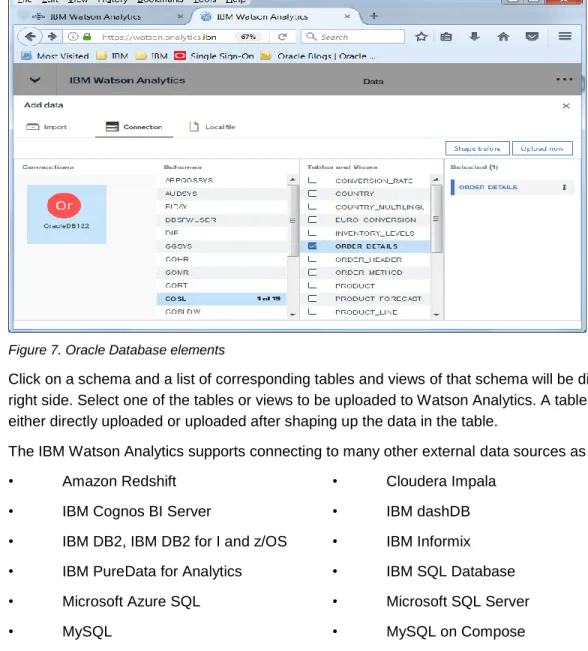This screenshot has height=651, width=588.
Task: Open the Single Sign-On bookmark
Action: [214, 56]
